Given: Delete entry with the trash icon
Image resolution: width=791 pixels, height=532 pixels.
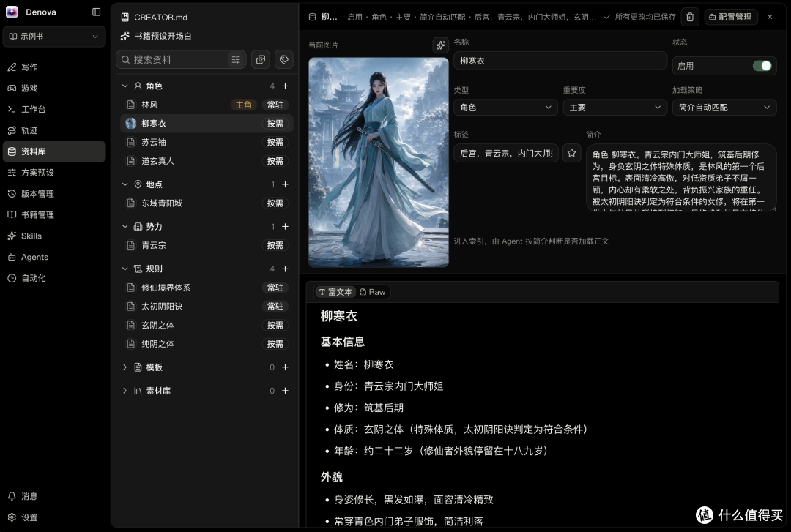Looking at the screenshot, I should pos(690,17).
